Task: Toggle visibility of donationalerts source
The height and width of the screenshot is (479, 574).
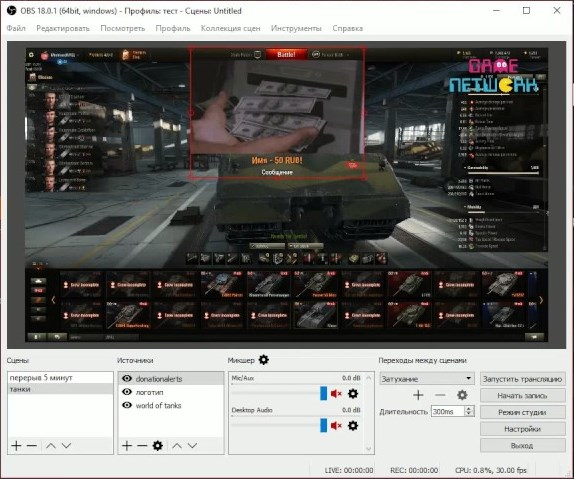Action: [x=127, y=379]
